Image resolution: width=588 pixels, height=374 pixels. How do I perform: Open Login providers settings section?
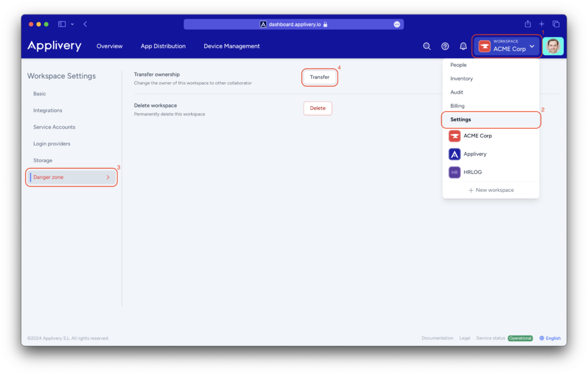tap(52, 144)
